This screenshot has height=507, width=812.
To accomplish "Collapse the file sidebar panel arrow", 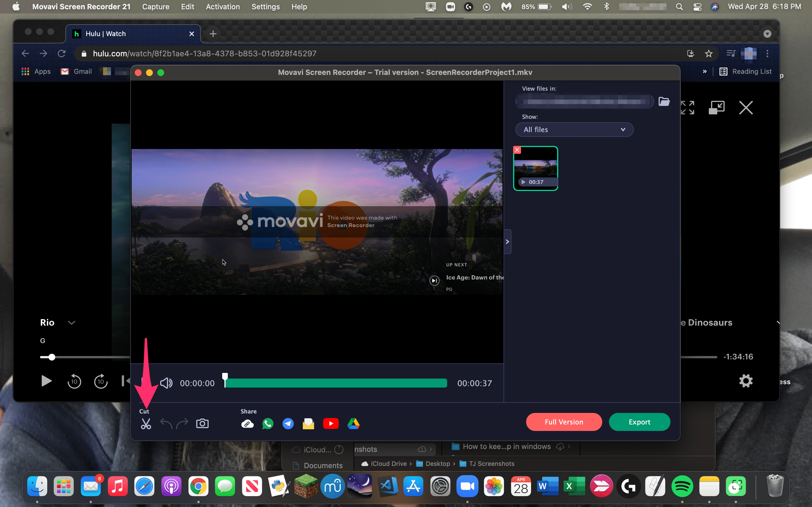I will pyautogui.click(x=507, y=241).
